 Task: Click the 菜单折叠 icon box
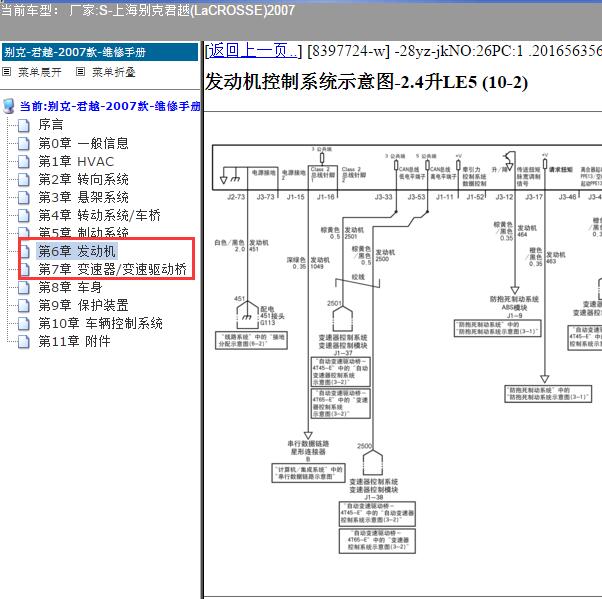coord(80,72)
